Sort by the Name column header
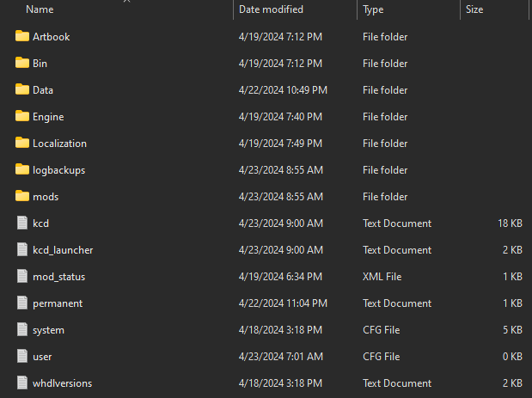 [x=40, y=9]
